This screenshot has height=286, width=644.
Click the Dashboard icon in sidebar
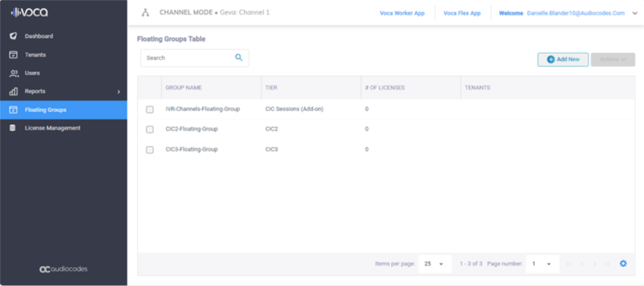[14, 36]
